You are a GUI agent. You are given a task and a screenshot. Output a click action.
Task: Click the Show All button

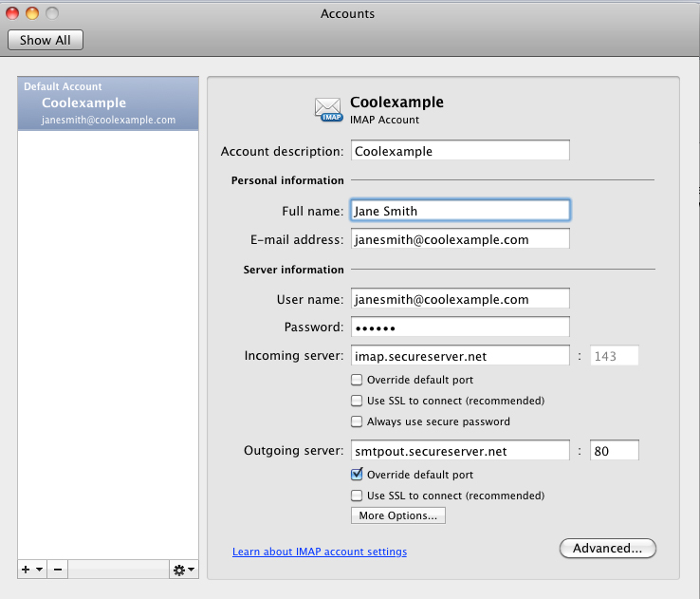[x=46, y=40]
